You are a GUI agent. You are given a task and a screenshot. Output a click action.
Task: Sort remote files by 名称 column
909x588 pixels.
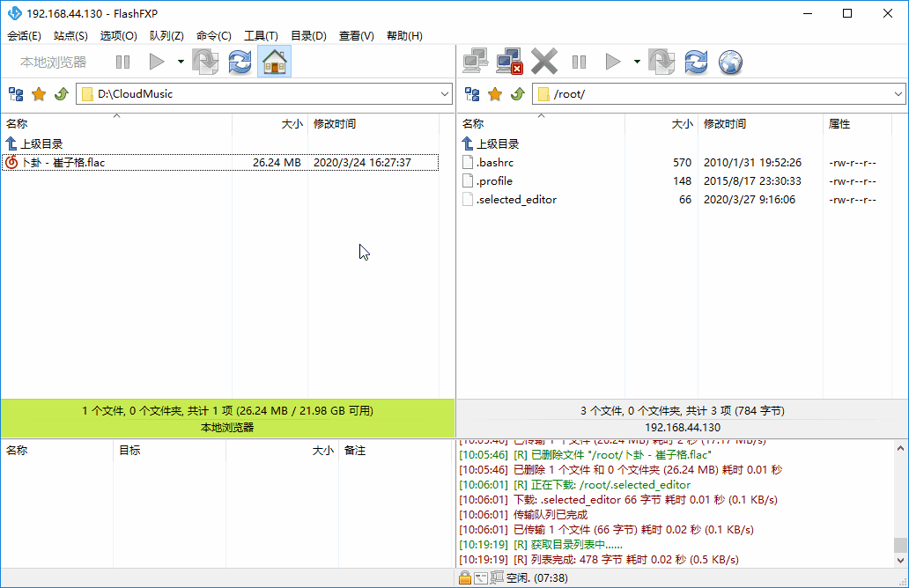[541, 123]
